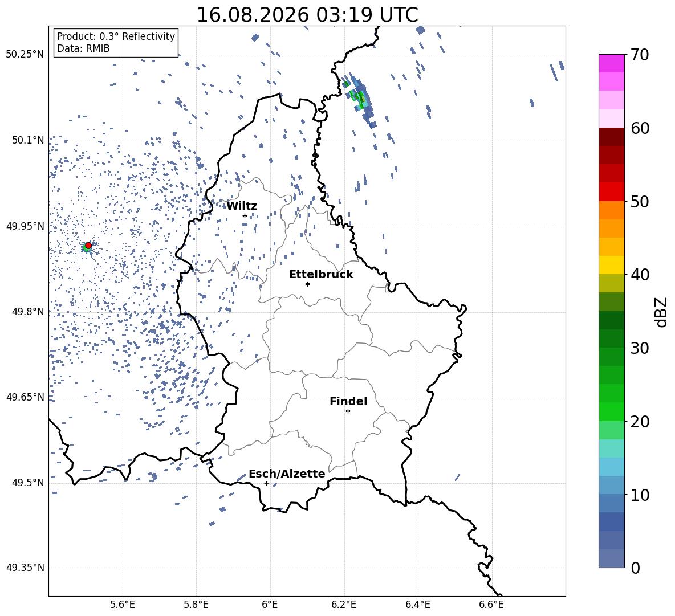Screen dimensions: 675x616
Task: Click the yellow 40 dBZ colorbar segment
Action: [611, 265]
